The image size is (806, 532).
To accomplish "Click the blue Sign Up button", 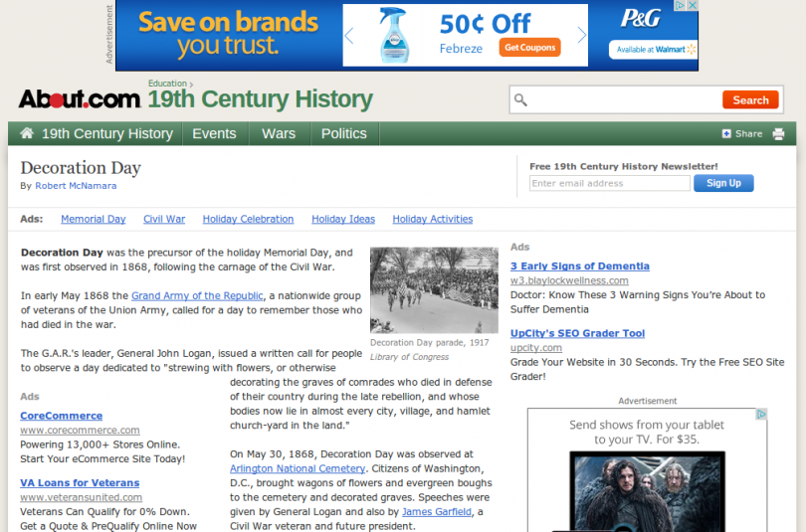I will coord(723,183).
